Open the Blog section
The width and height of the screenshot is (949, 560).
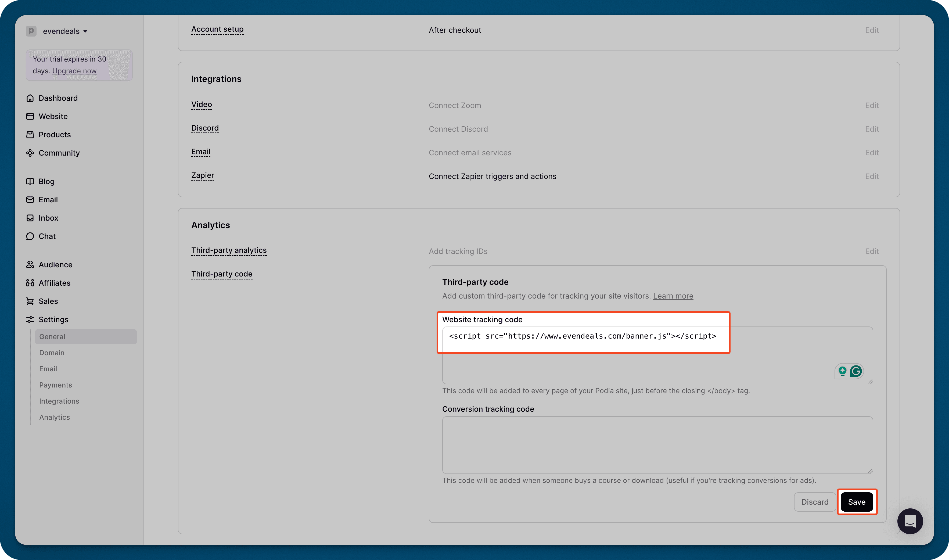(46, 181)
